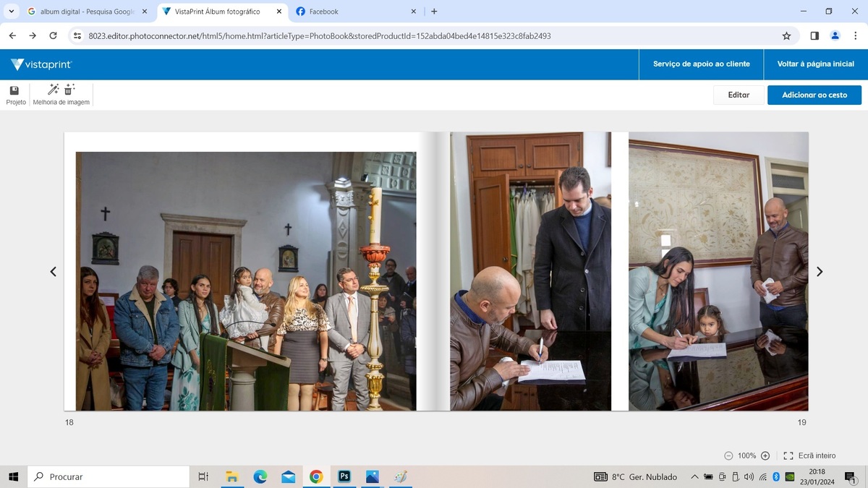Click Adicionar ao cesto button
The width and height of the screenshot is (868, 488).
pyautogui.click(x=814, y=95)
